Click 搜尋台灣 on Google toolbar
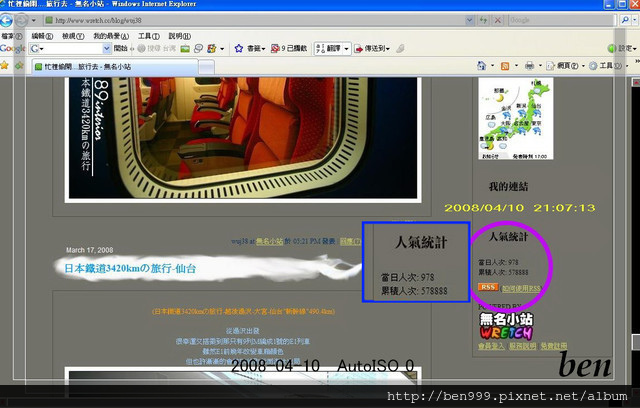640x408 pixels. tap(156, 49)
